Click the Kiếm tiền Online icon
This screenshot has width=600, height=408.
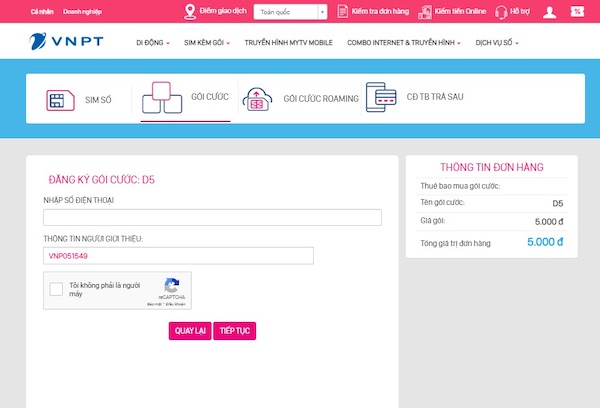[x=425, y=12]
